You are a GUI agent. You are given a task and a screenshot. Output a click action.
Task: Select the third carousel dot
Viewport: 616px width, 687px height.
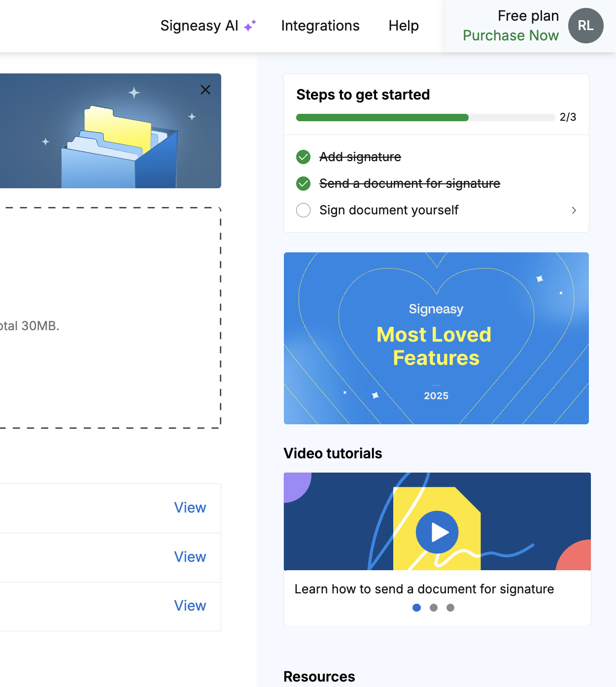450,608
